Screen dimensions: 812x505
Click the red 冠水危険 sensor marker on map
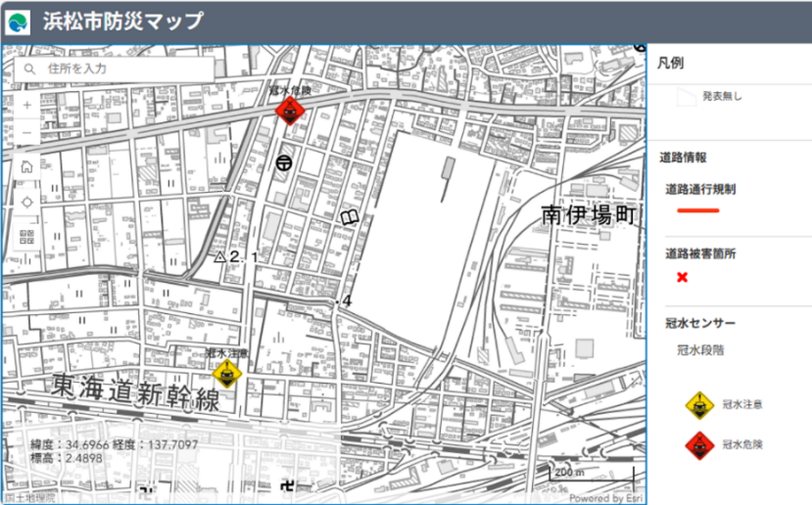[x=290, y=111]
